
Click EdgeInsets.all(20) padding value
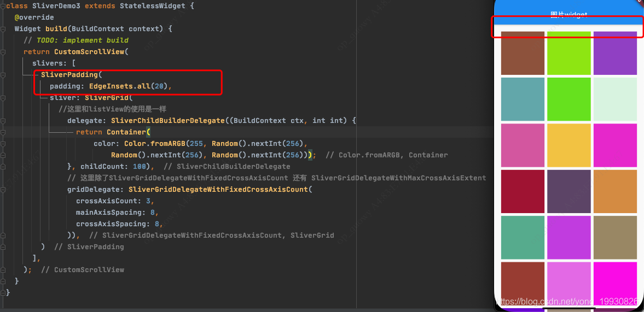click(127, 86)
